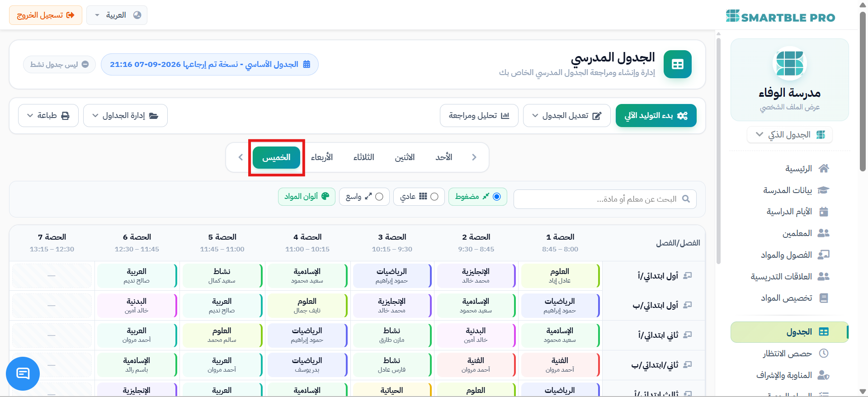Click the الجدول الأساسي version badge
Image resolution: width=868 pixels, height=397 pixels.
point(210,64)
